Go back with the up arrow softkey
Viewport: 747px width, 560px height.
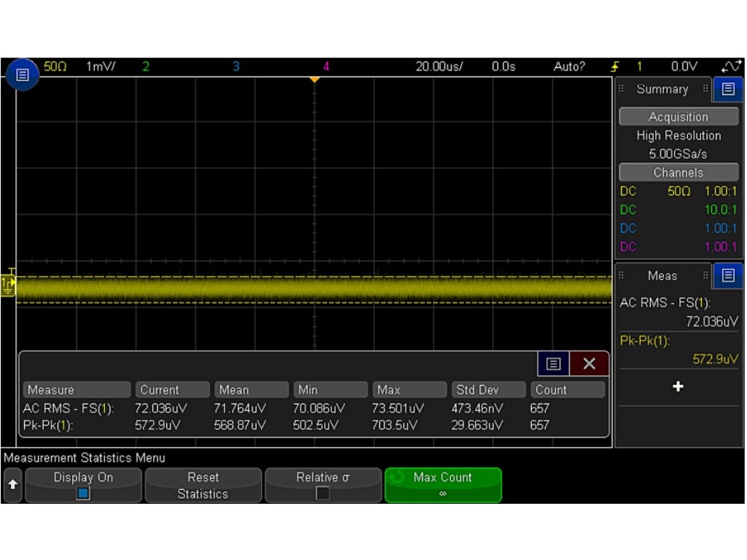click(x=13, y=485)
